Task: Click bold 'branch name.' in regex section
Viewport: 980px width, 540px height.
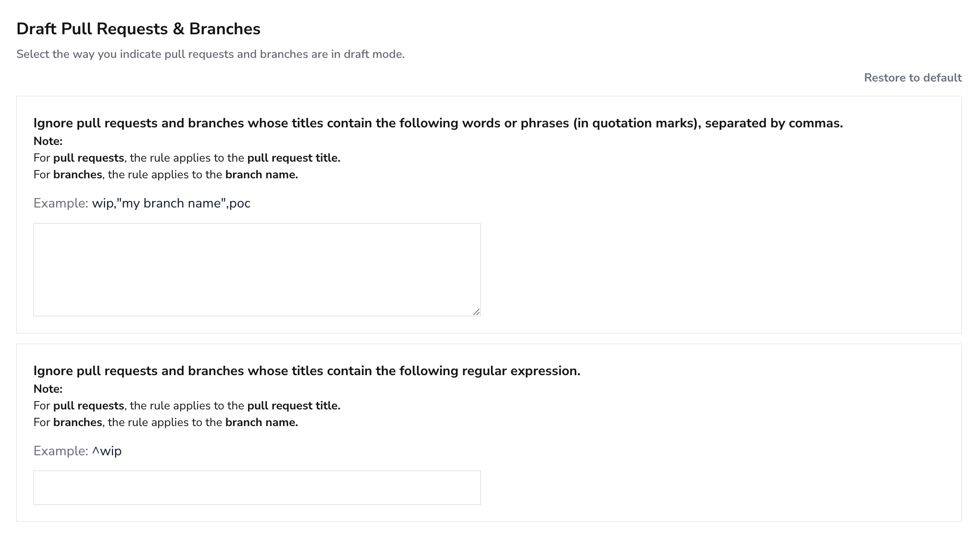Action: click(x=261, y=422)
